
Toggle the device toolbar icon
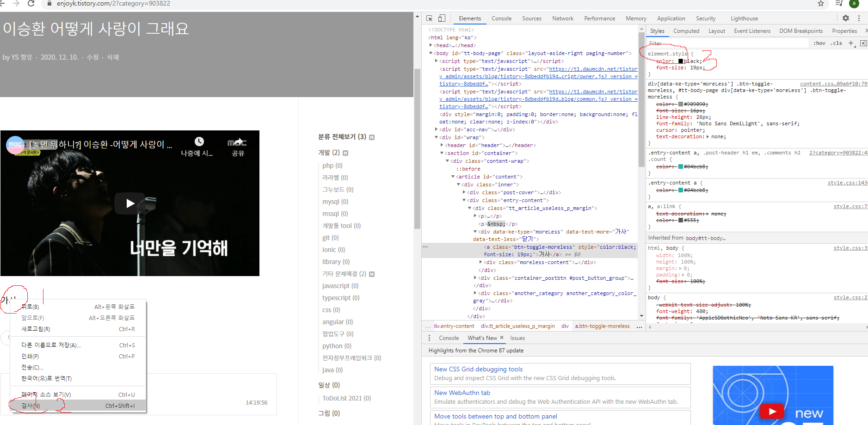pyautogui.click(x=442, y=18)
